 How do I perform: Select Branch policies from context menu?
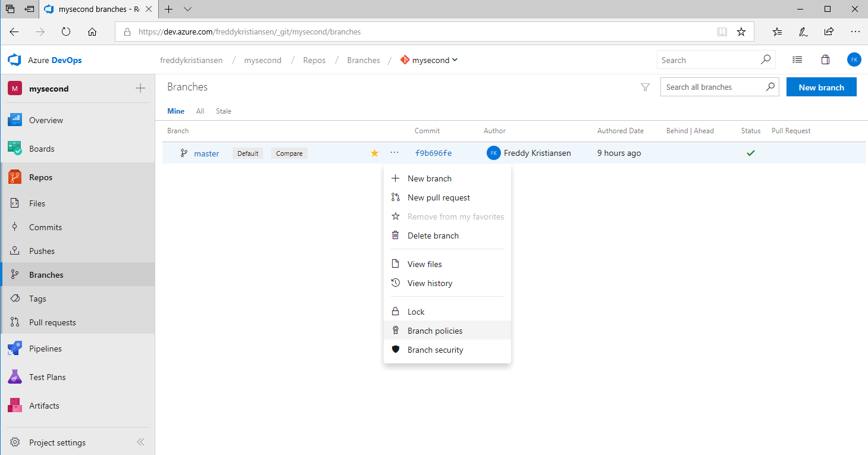pos(434,331)
